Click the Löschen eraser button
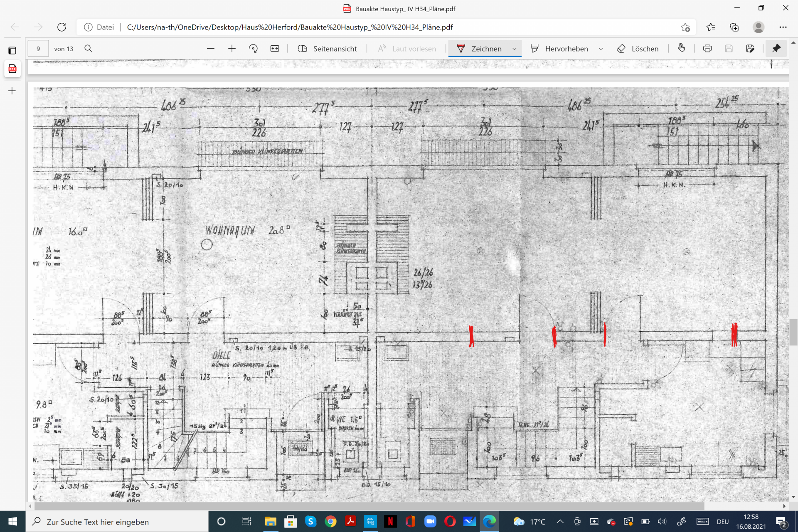This screenshot has height=532, width=798. [638, 49]
